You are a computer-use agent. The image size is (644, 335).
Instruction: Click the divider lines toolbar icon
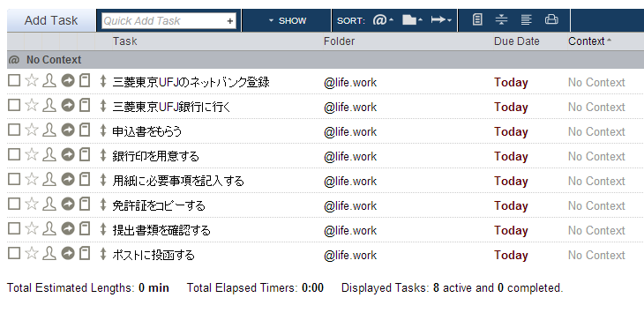point(501,19)
